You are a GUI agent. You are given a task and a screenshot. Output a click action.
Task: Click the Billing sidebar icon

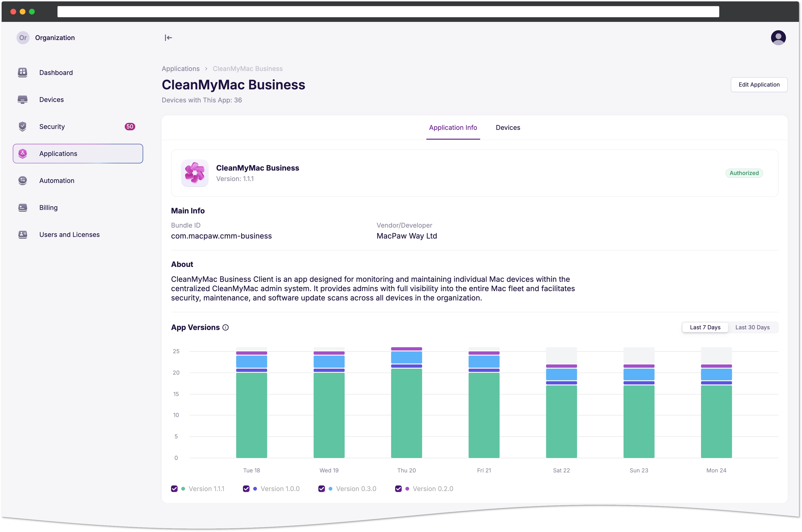click(x=22, y=207)
